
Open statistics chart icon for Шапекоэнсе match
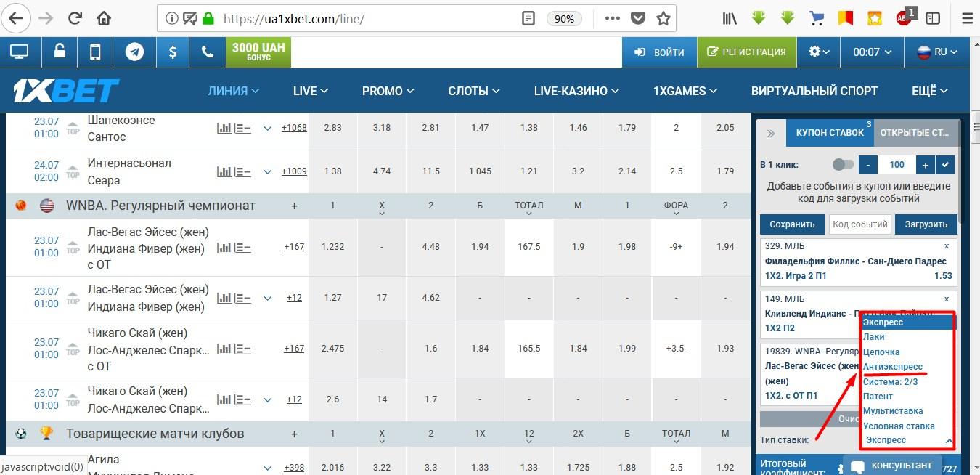tap(224, 129)
